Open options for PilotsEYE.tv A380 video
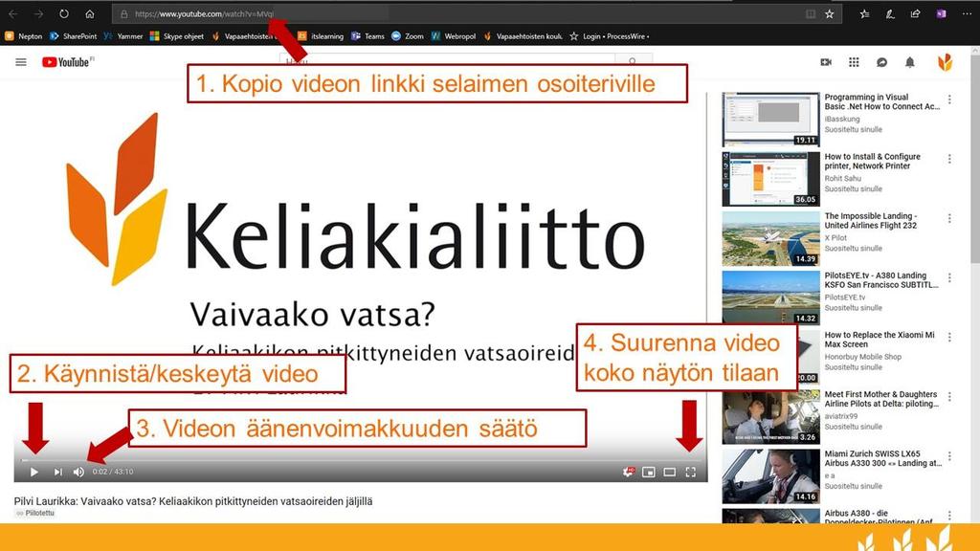The image size is (980, 551). (949, 277)
